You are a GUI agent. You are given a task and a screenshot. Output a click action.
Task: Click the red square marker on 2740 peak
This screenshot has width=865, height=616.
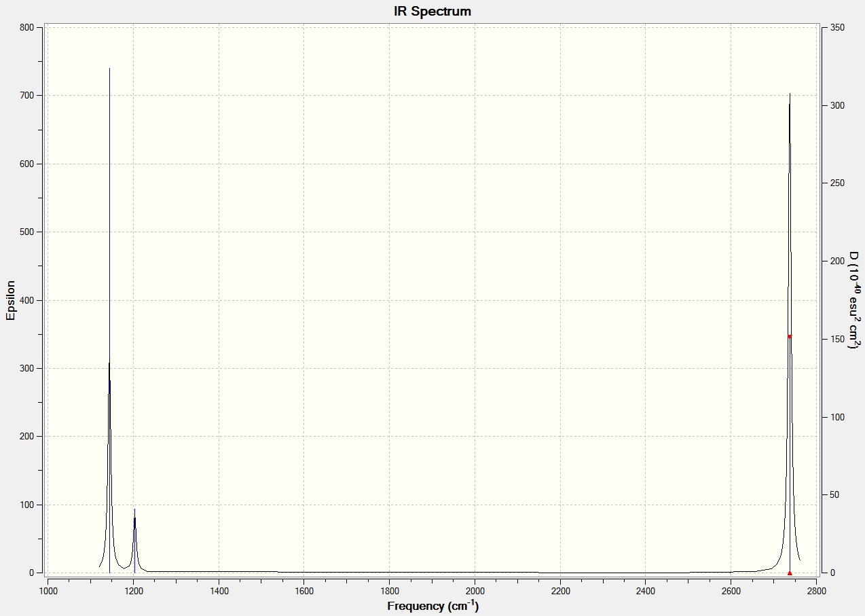coord(790,336)
